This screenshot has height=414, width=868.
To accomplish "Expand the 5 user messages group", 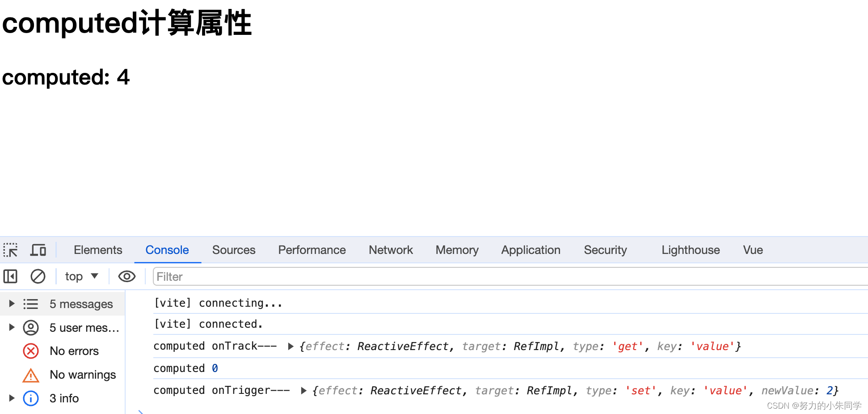I will (x=12, y=327).
